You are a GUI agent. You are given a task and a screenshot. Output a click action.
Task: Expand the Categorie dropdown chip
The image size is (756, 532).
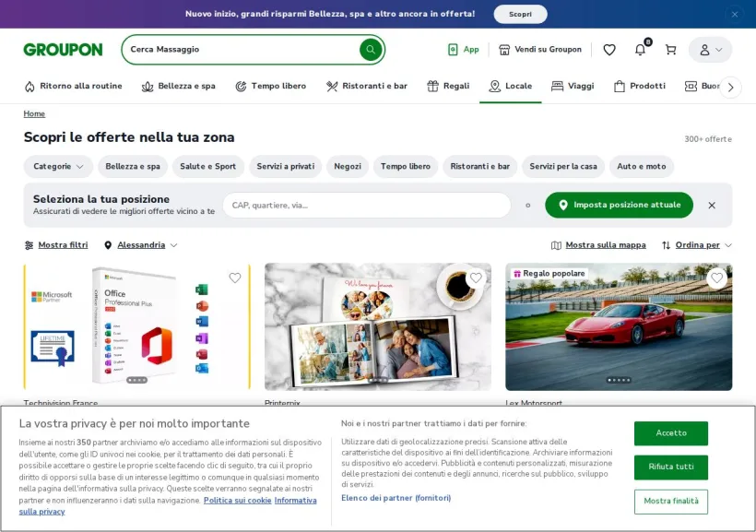58,166
